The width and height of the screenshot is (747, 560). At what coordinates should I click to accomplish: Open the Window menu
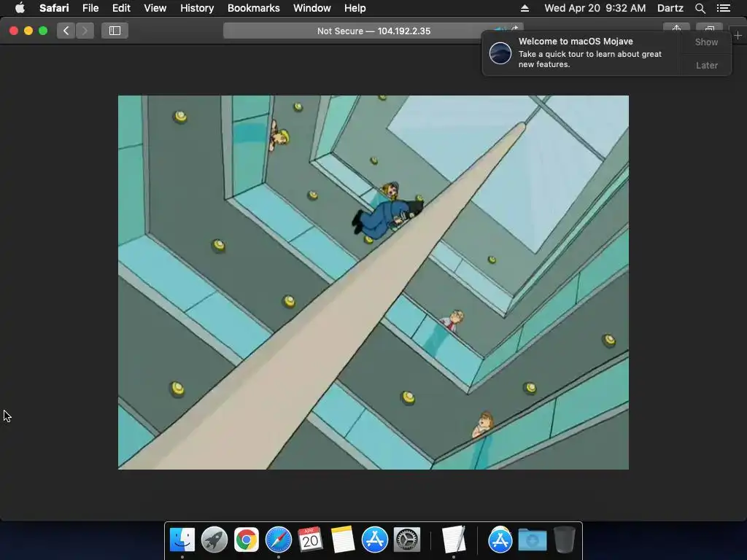coord(311,8)
